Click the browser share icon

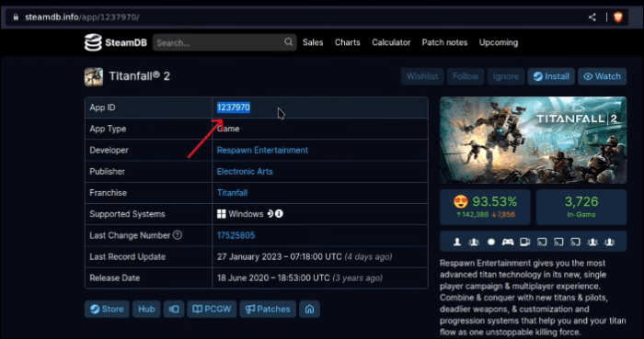coord(592,17)
